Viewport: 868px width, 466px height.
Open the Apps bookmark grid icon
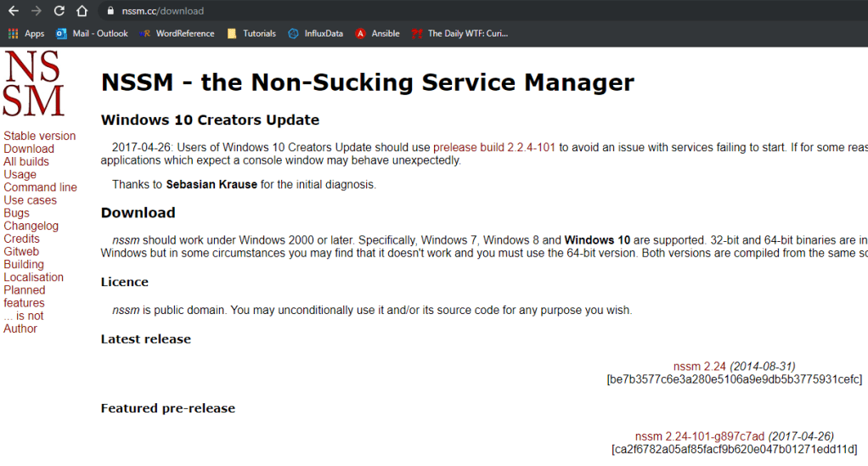point(14,34)
